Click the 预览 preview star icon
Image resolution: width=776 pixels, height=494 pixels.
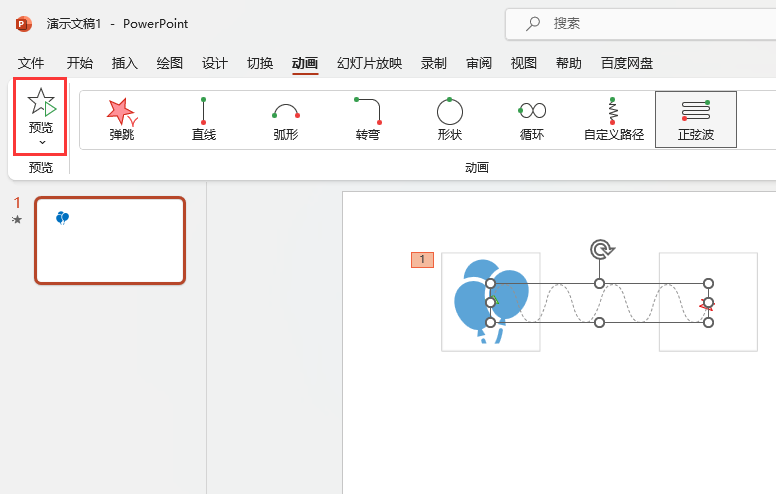(42, 102)
